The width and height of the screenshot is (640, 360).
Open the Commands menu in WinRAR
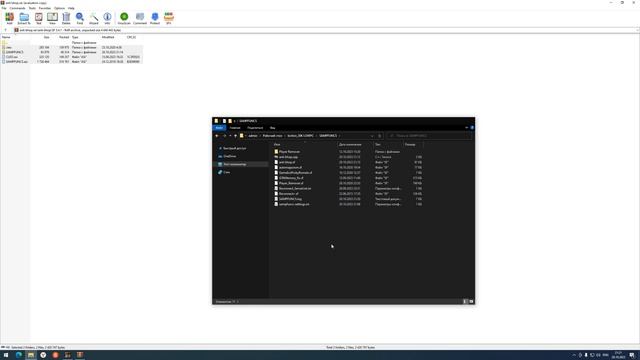click(17, 8)
